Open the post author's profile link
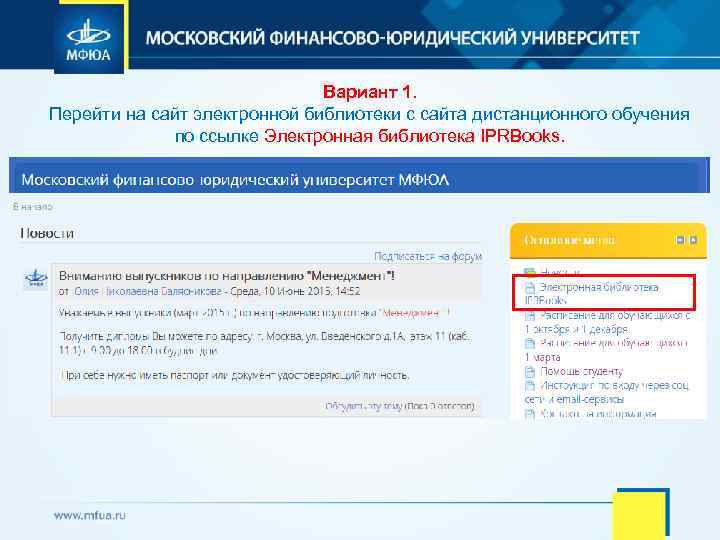 tap(148, 291)
